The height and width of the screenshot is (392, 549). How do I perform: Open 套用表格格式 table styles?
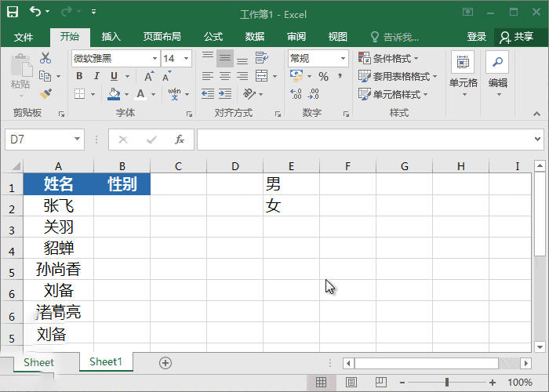coord(398,76)
